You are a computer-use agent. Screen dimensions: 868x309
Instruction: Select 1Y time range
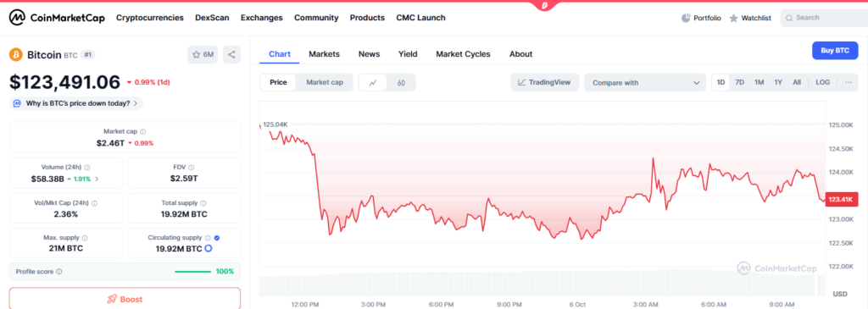point(778,82)
